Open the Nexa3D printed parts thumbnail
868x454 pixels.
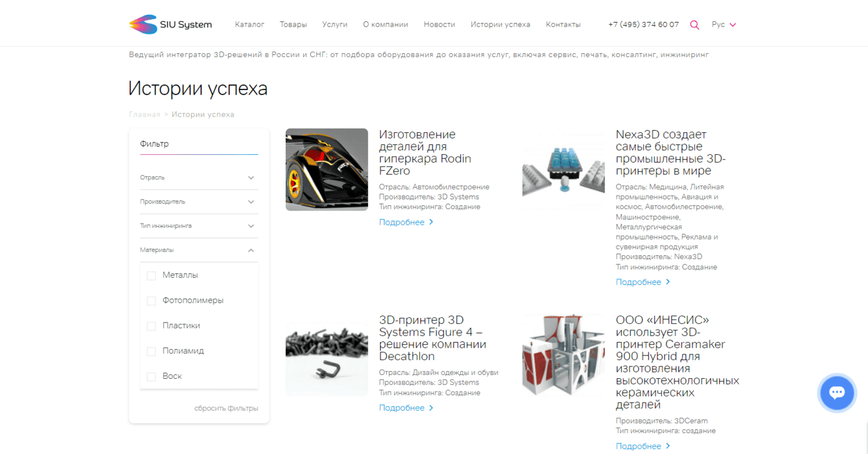point(564,170)
